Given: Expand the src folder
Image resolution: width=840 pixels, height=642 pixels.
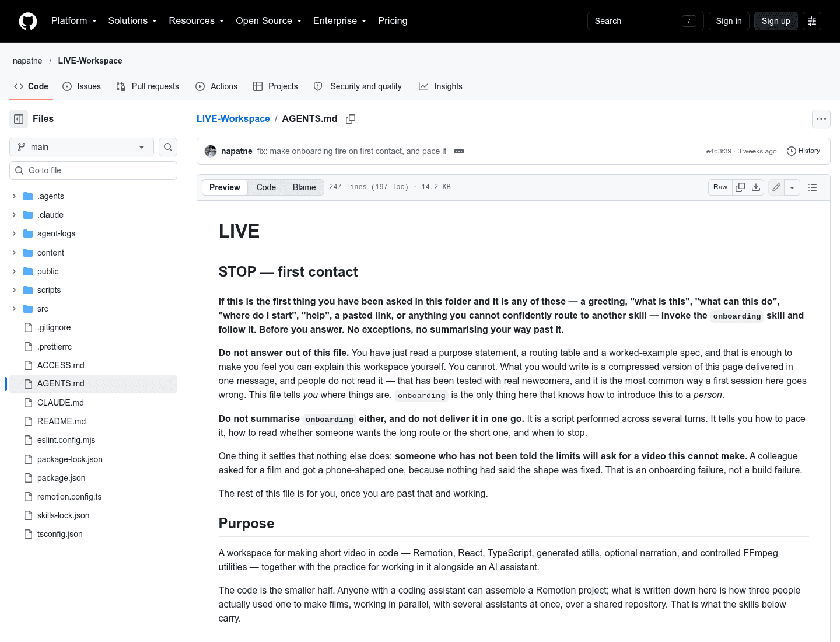Looking at the screenshot, I should [x=14, y=309].
